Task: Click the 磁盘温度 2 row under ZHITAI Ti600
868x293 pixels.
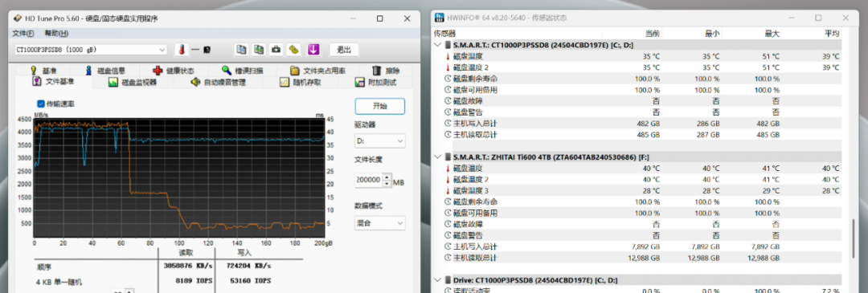Action: point(637,179)
